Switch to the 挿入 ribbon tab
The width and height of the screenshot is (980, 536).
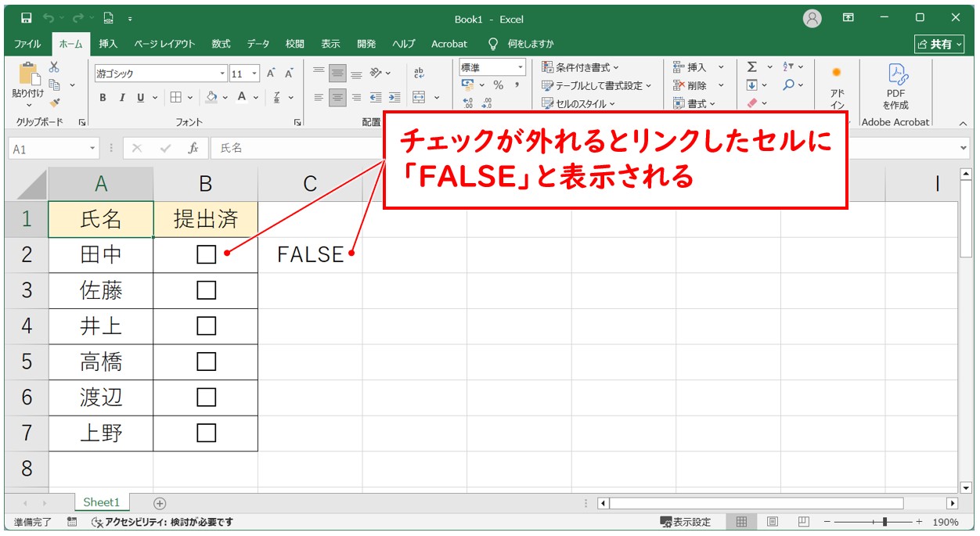tap(108, 44)
